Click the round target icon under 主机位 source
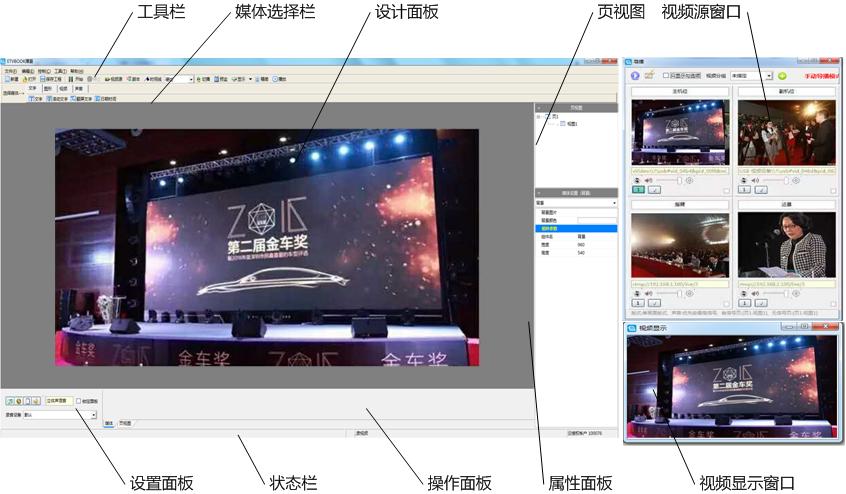The image size is (846, 494). click(689, 181)
